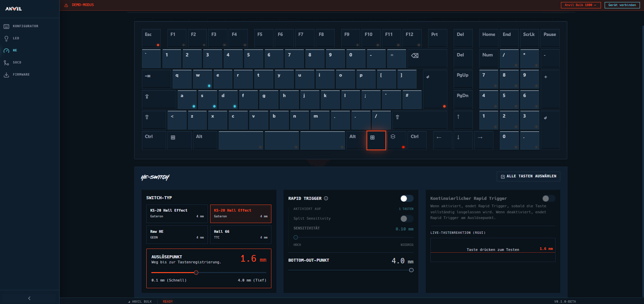The width and height of the screenshot is (644, 304).
Task: Select the backspace key icon
Action: [x=415, y=56]
